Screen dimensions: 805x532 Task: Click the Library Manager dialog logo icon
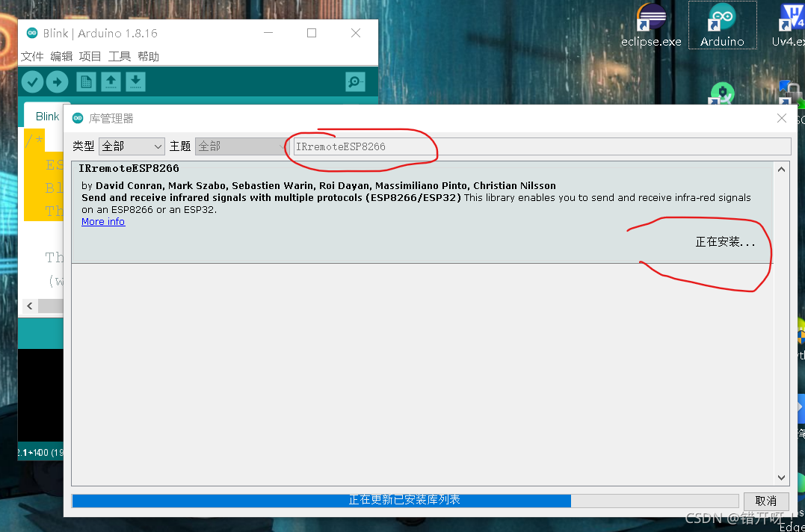tap(78, 118)
